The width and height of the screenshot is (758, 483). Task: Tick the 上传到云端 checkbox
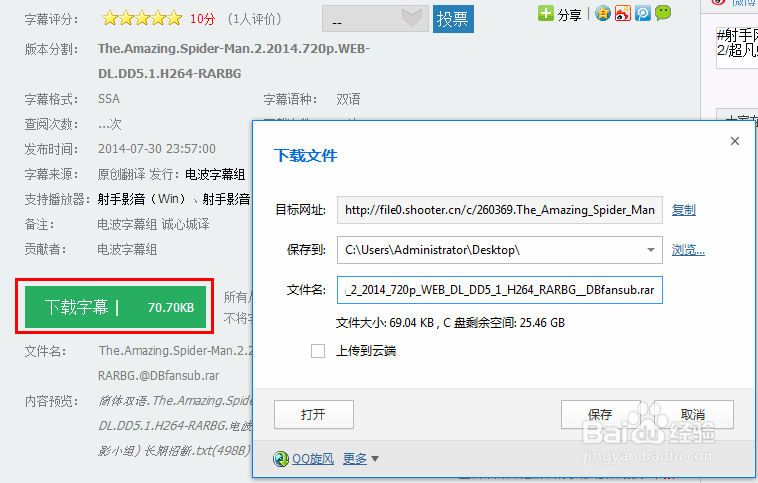(x=318, y=351)
